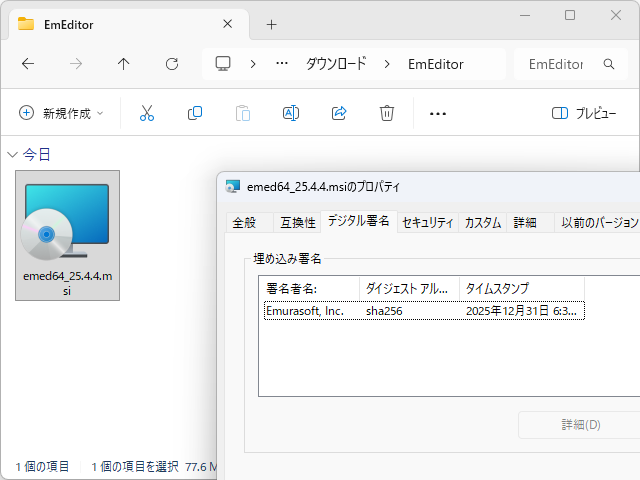640x480 pixels.
Task: Open the 新規作成 dropdown
Action: [61, 113]
